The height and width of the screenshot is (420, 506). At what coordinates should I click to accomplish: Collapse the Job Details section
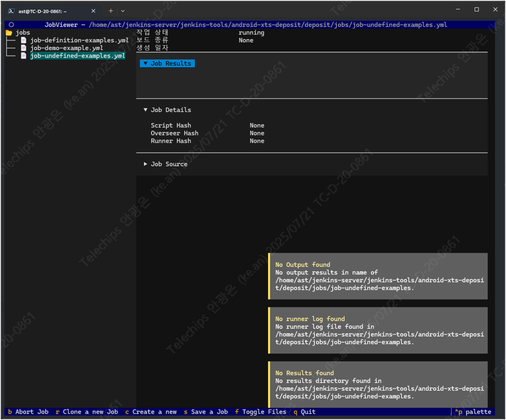click(x=167, y=110)
